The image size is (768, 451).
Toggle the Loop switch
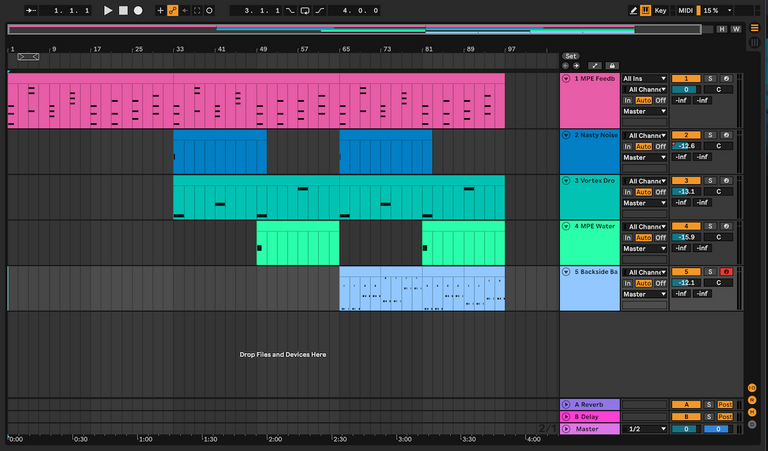tap(305, 10)
